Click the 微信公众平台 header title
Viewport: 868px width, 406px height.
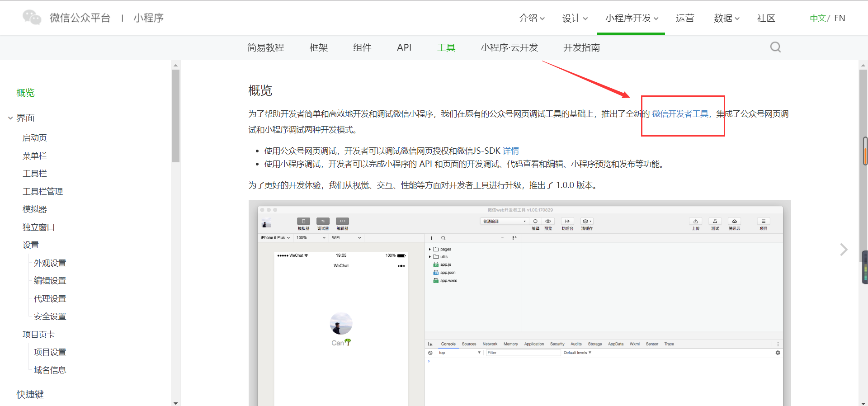[x=80, y=18]
